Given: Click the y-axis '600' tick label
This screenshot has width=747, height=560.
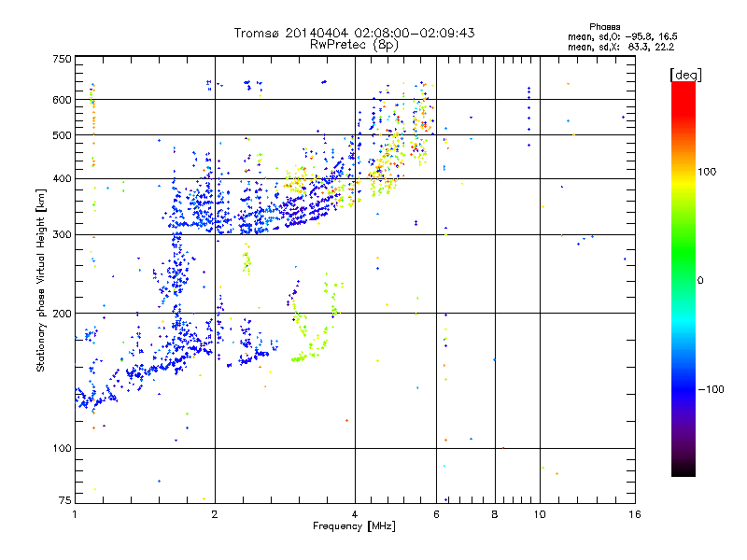Looking at the screenshot, I should point(62,100).
